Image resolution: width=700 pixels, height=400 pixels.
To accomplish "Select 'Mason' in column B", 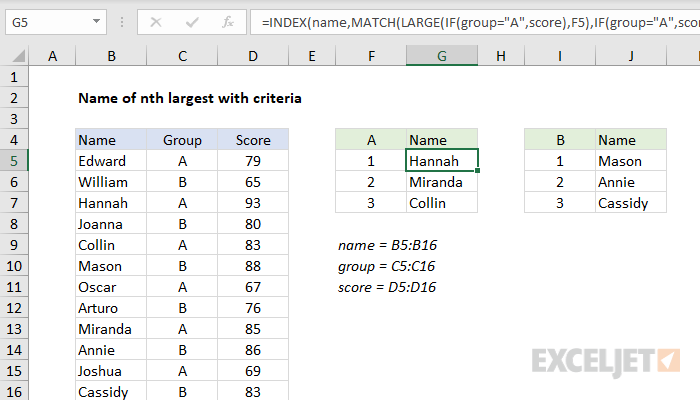I will (111, 266).
